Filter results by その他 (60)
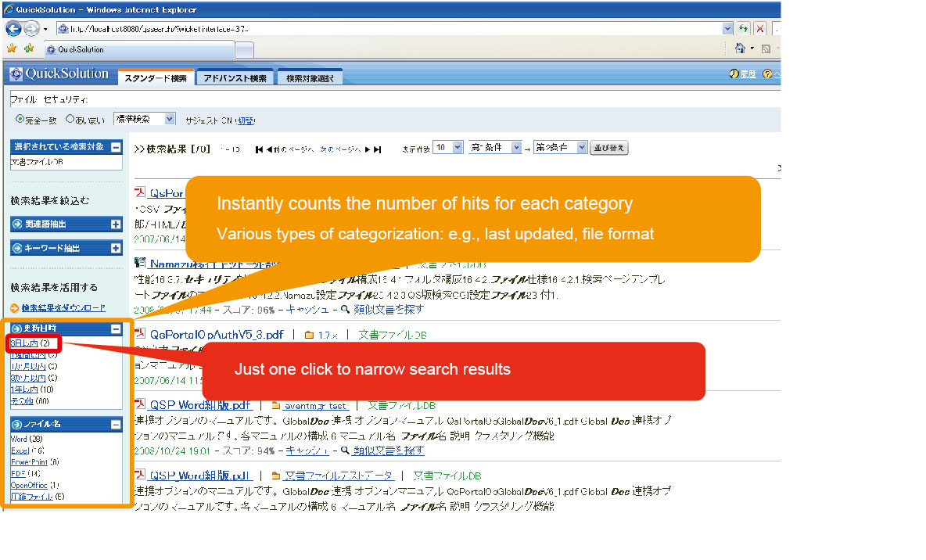 tap(30, 401)
